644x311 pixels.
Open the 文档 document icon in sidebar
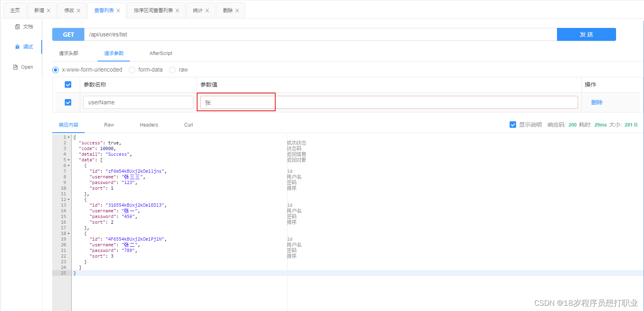[x=17, y=27]
